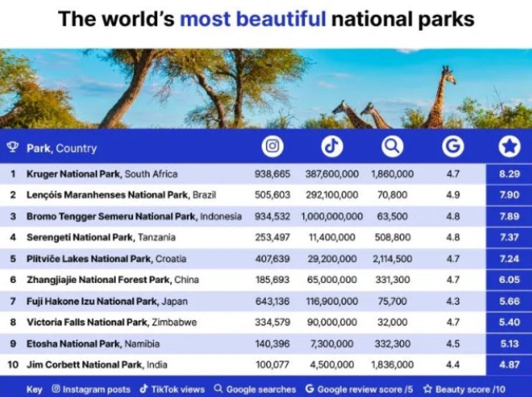Click the world's most beautiful parks title
The width and height of the screenshot is (532, 397).
click(266, 19)
